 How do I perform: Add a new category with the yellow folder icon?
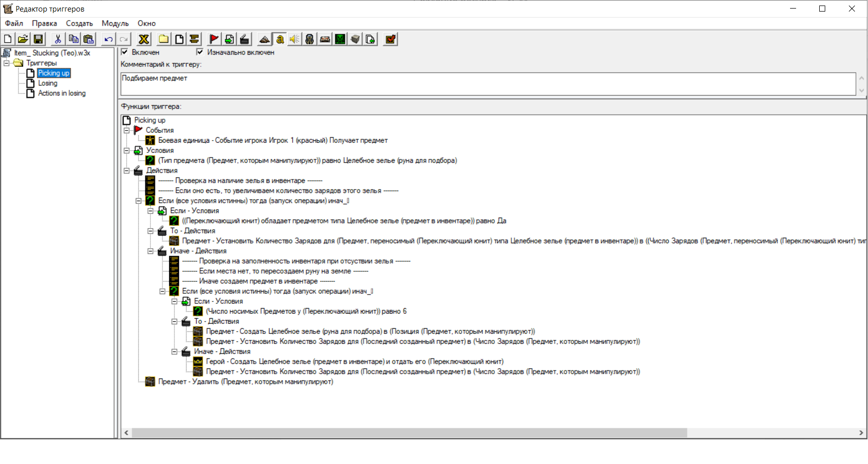(164, 39)
